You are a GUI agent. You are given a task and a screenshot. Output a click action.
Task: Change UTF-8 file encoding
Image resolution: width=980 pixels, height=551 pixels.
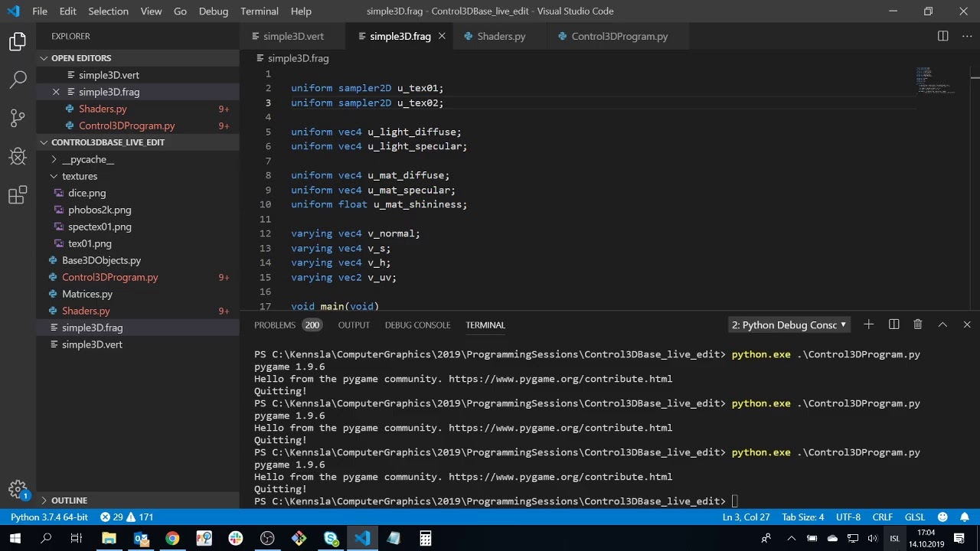848,517
